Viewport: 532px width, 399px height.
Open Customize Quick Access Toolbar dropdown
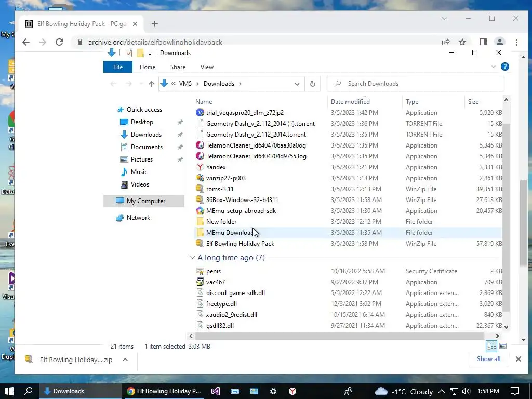coord(150,54)
